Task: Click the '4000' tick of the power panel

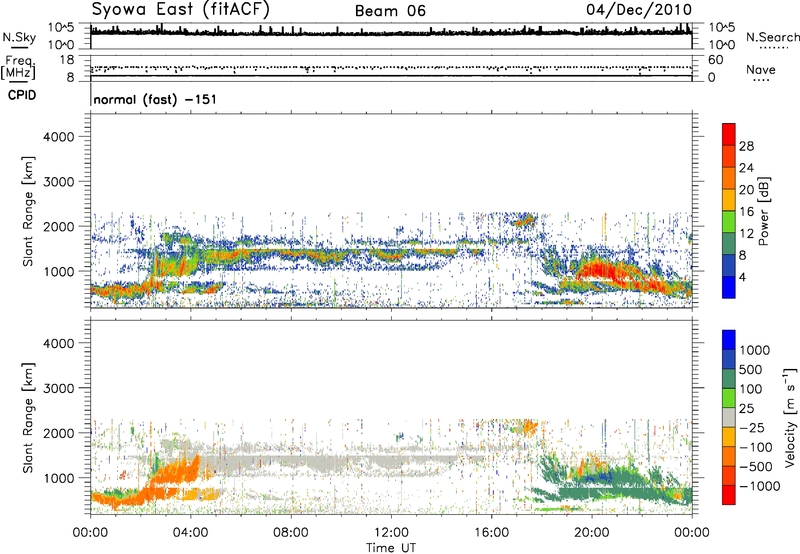Action: pos(58,137)
